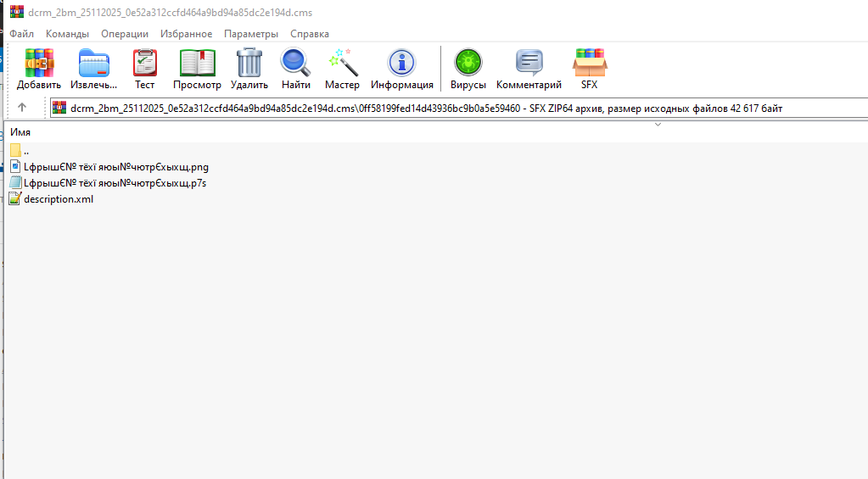The height and width of the screenshot is (479, 868).
Task: Open the Операции menu
Action: point(125,34)
